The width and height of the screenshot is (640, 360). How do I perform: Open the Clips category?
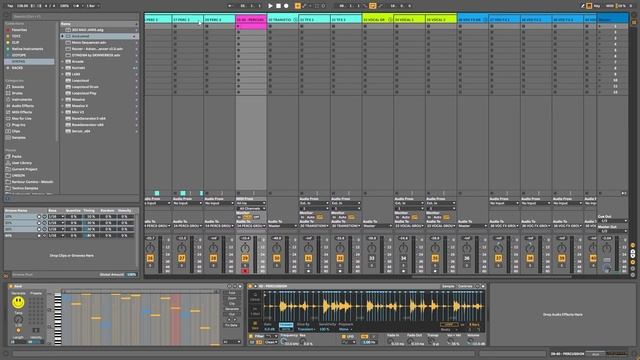16,131
